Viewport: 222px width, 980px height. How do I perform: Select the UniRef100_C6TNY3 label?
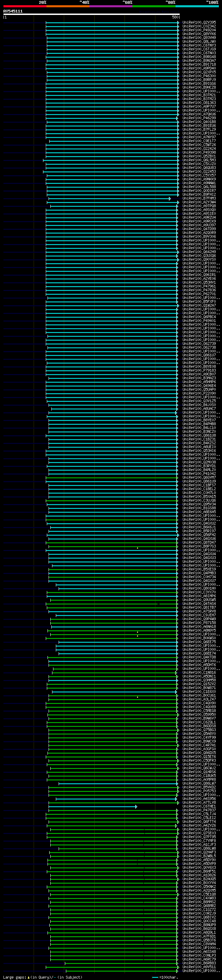pos(199,45)
